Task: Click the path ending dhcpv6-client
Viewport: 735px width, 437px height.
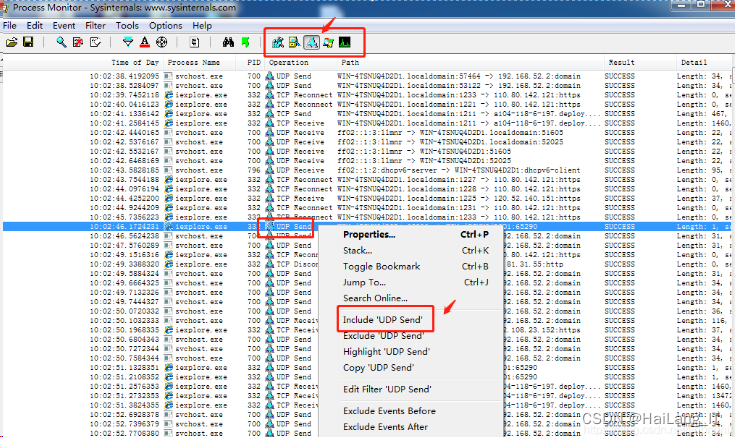Action: pos(458,170)
